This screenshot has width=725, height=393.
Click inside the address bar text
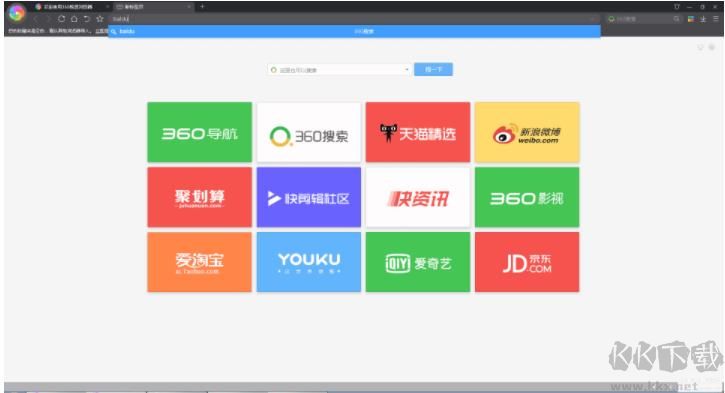(x=121, y=19)
